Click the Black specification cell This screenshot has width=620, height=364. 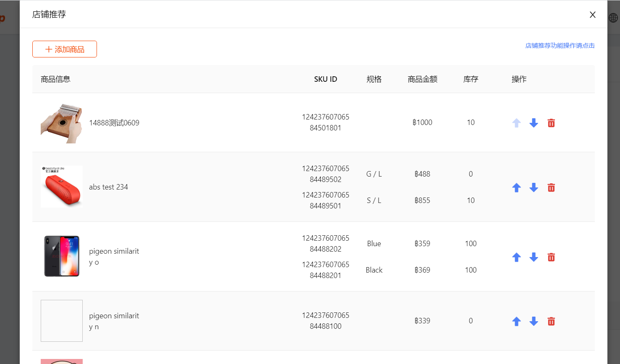(x=374, y=270)
